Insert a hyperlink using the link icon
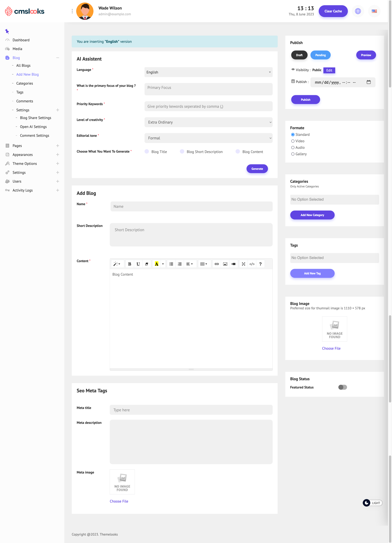Image resolution: width=392 pixels, height=543 pixels. (x=217, y=264)
